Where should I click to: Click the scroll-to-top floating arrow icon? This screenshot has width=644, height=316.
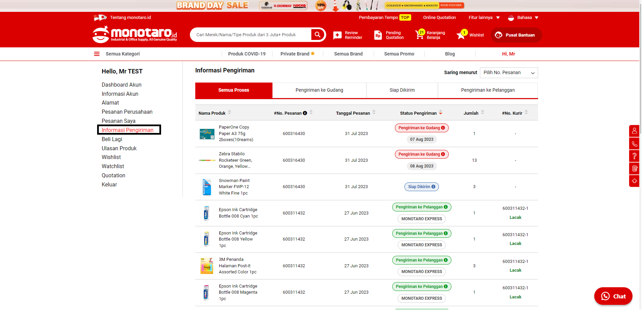click(x=634, y=181)
